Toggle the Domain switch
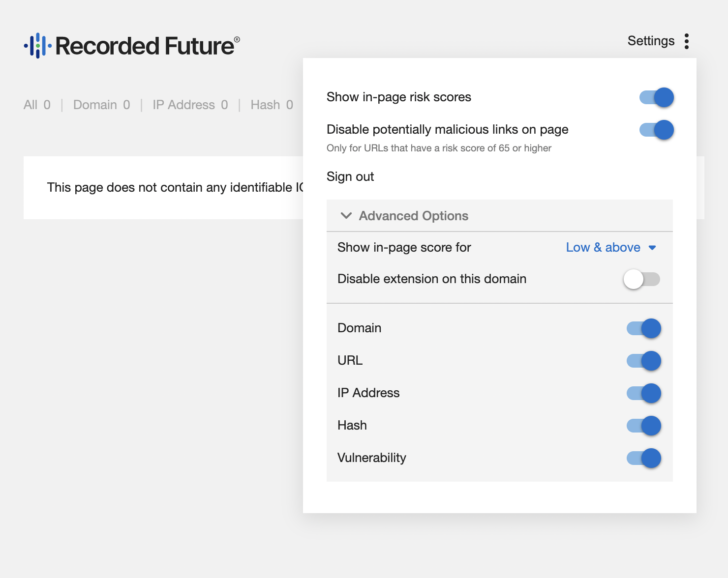This screenshot has height=578, width=728. (644, 328)
